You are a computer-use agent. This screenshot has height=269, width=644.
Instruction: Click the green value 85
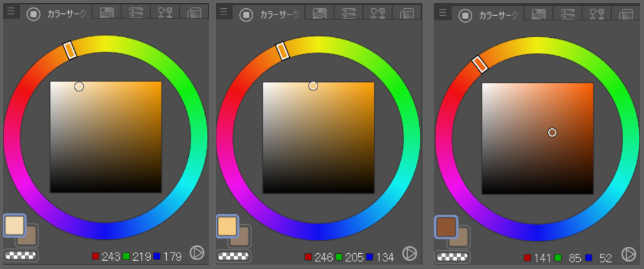(x=575, y=258)
